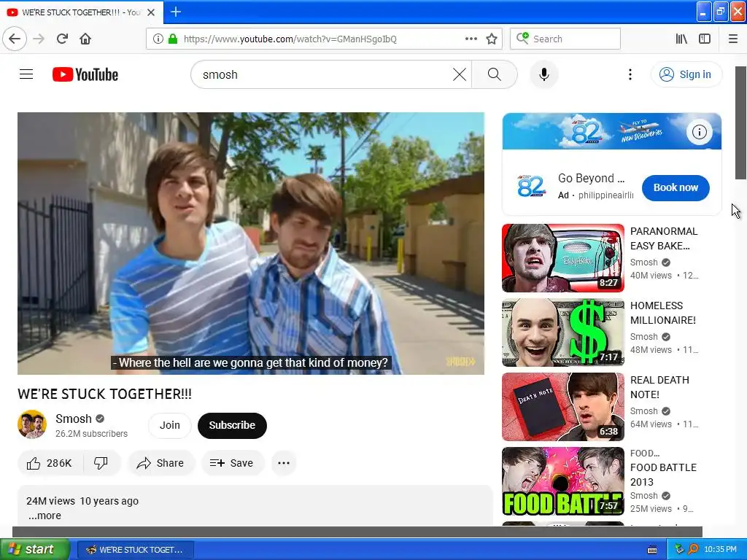Screen dimensions: 747x560
Task: Expand the description with ...more
Action: tap(44, 516)
